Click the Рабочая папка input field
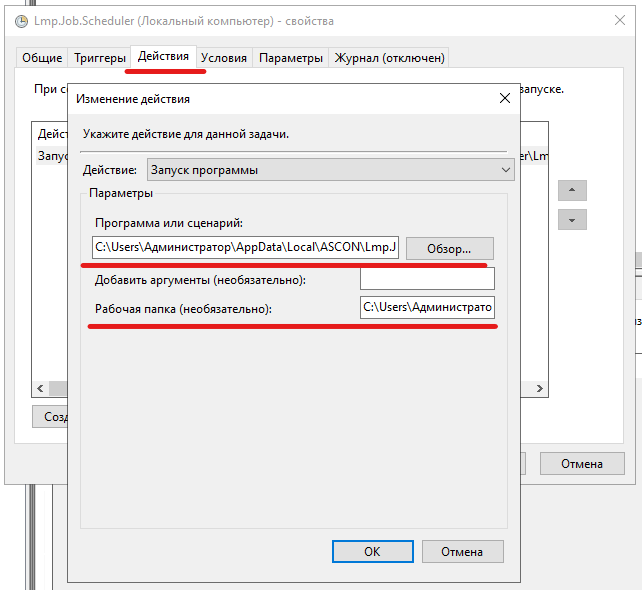The image size is (642, 590). tap(427, 307)
